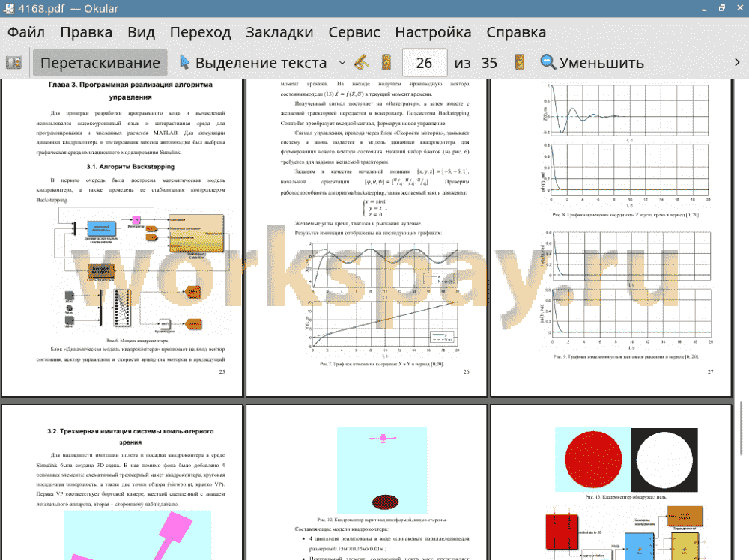This screenshot has height=560, width=749.
Task: Toggle the sidebar panel icon
Action: pos(13,63)
